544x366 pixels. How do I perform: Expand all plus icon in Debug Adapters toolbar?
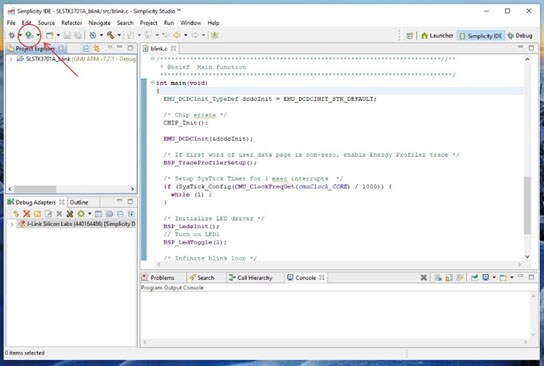[131, 214]
